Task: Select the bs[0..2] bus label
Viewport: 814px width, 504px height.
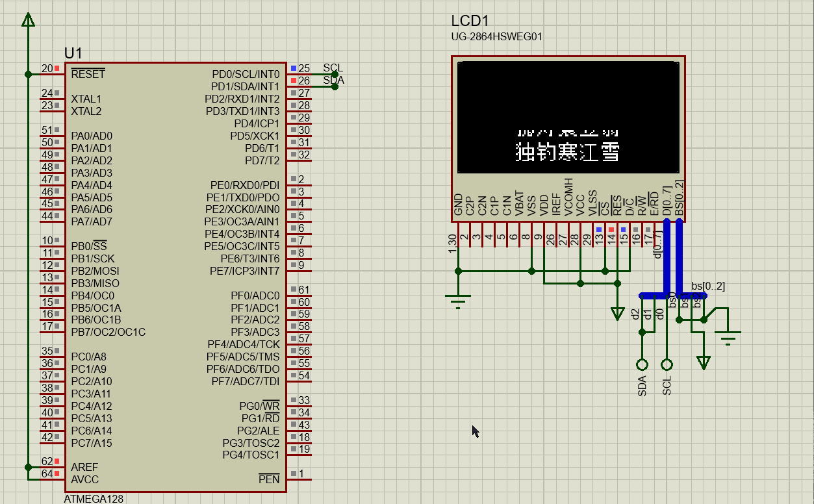Action: pyautogui.click(x=708, y=286)
